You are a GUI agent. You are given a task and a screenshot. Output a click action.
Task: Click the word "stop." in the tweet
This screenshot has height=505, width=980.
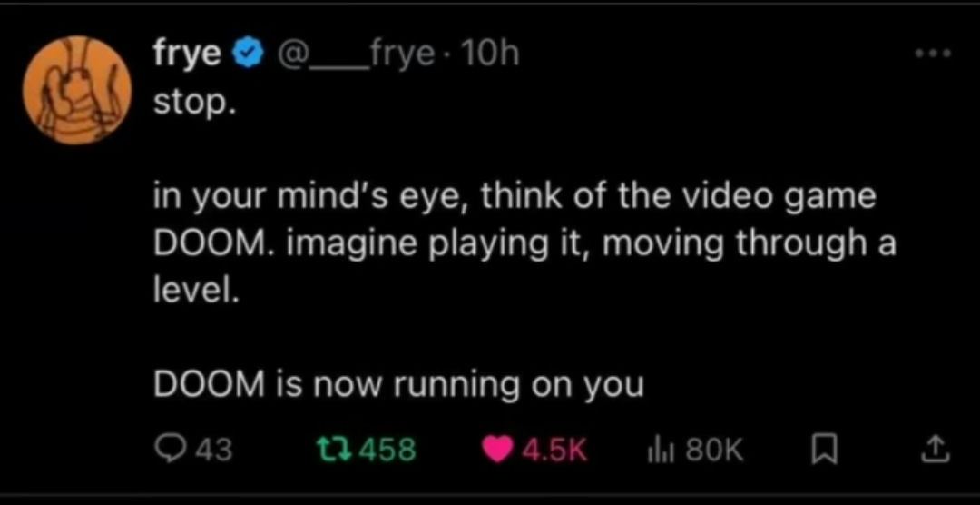click(x=195, y=104)
